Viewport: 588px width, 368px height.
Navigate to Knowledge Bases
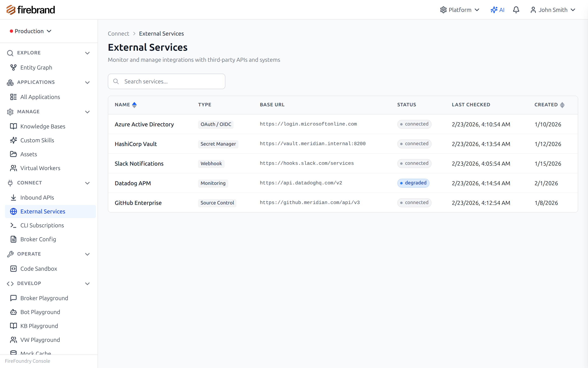pyautogui.click(x=50, y=126)
